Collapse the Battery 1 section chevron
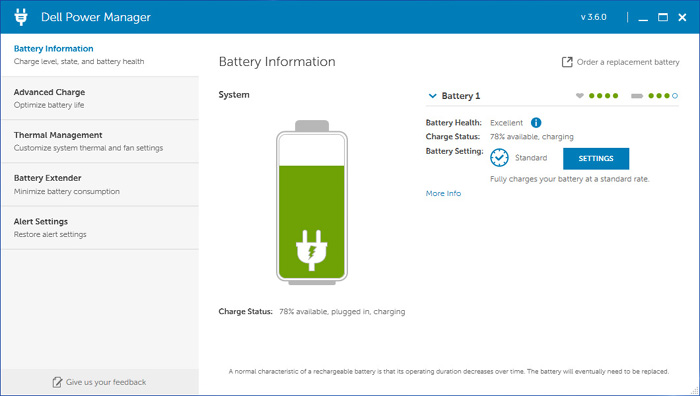 [432, 96]
